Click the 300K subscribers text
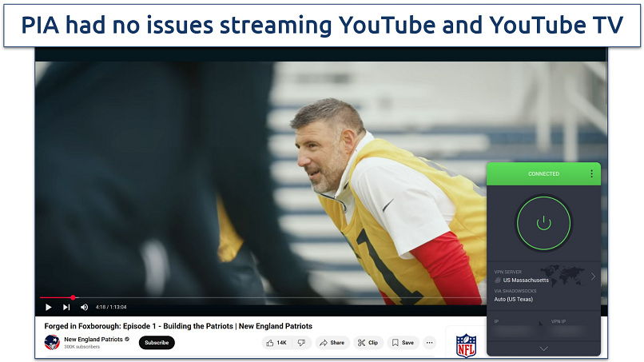The height and width of the screenshot is (362, 644). [81, 347]
